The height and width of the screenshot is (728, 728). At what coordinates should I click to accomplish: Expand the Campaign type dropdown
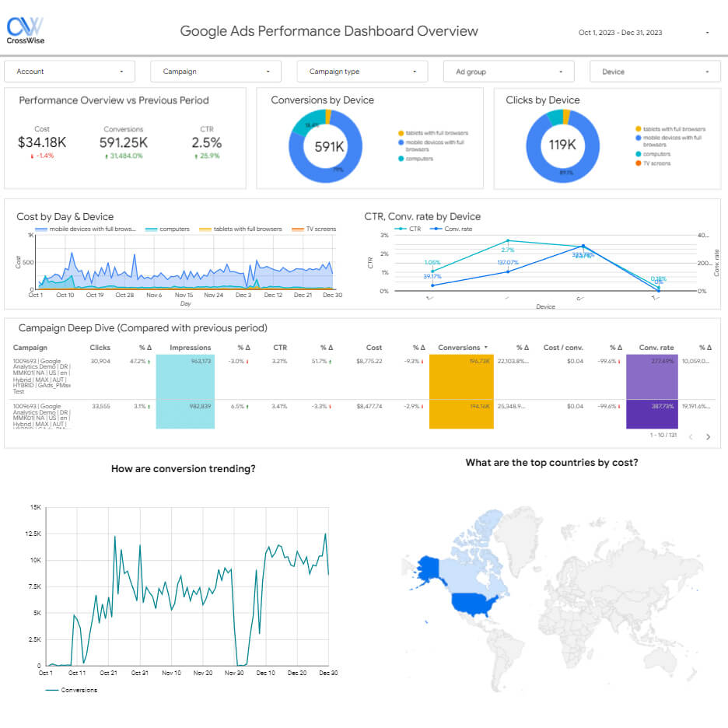pos(362,72)
